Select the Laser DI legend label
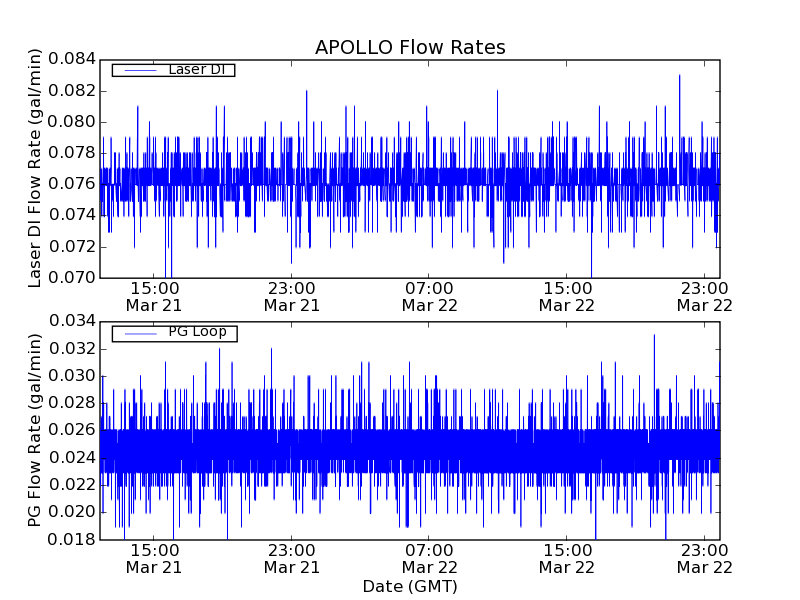800x600 pixels. 196,69
